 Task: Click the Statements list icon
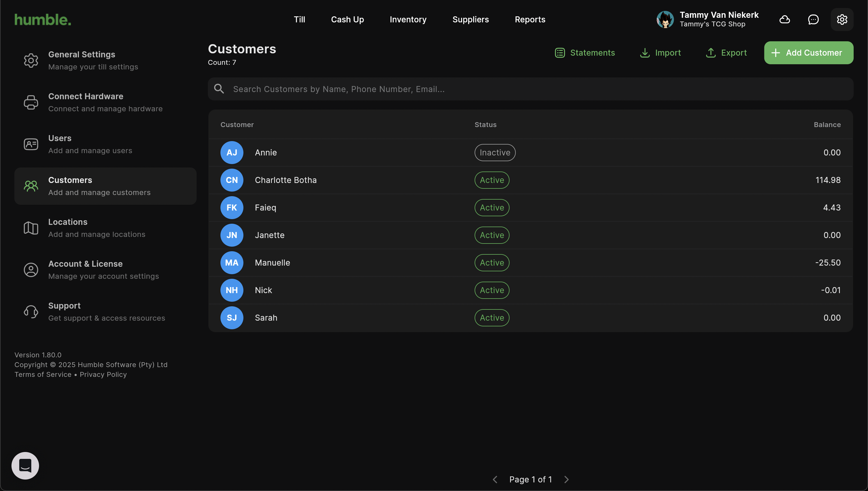point(560,53)
